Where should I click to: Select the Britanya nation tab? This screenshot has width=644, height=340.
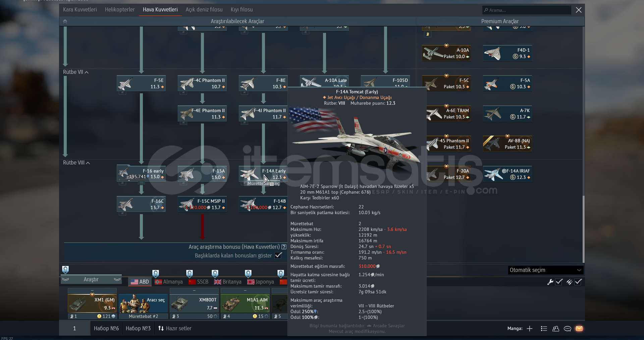pyautogui.click(x=228, y=282)
